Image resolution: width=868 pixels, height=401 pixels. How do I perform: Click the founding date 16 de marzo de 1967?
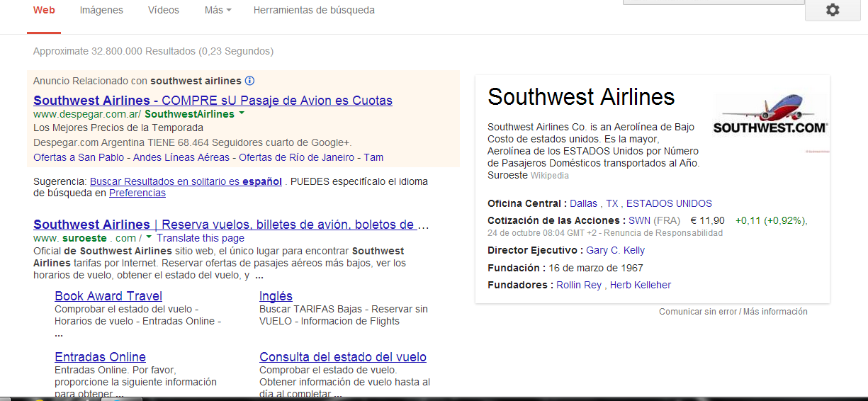(596, 268)
